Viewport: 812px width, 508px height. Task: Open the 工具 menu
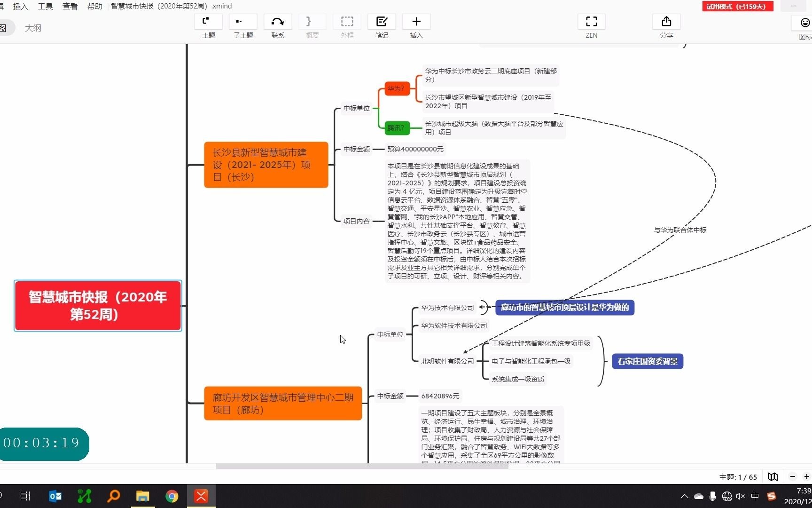46,6
